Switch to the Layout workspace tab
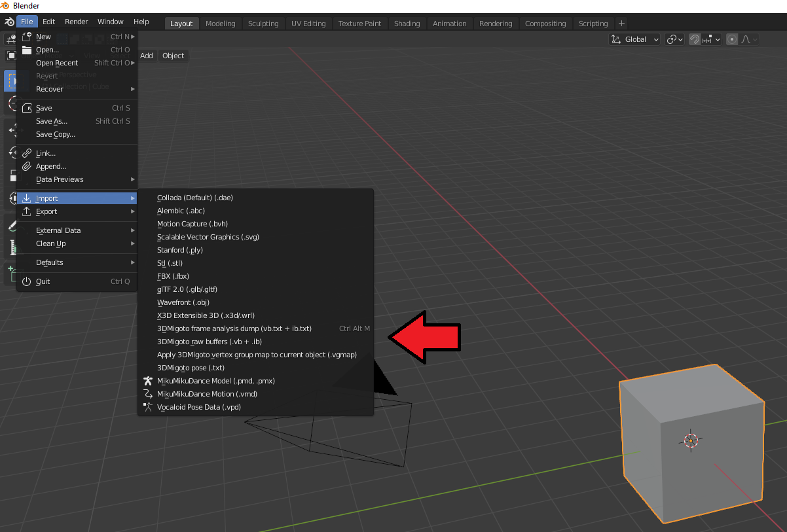The image size is (787, 532). click(x=181, y=24)
